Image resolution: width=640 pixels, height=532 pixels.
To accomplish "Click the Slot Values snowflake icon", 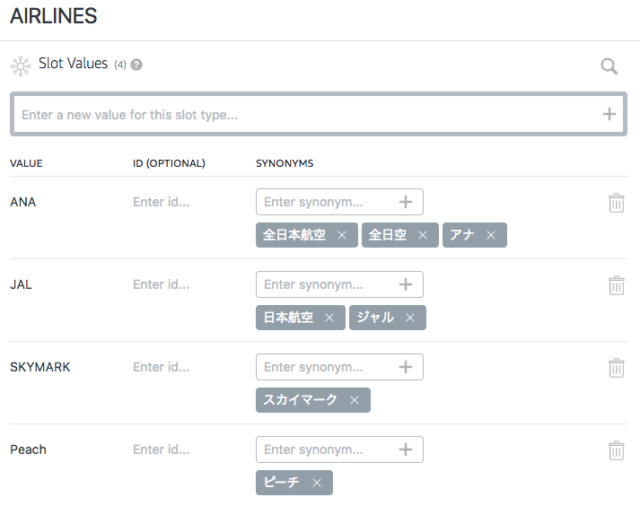I will tap(20, 66).
